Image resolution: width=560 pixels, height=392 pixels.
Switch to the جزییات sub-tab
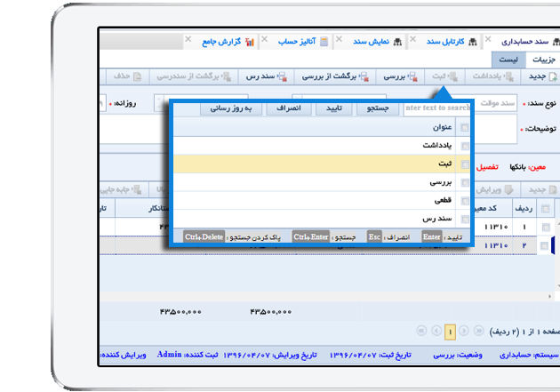coord(543,60)
